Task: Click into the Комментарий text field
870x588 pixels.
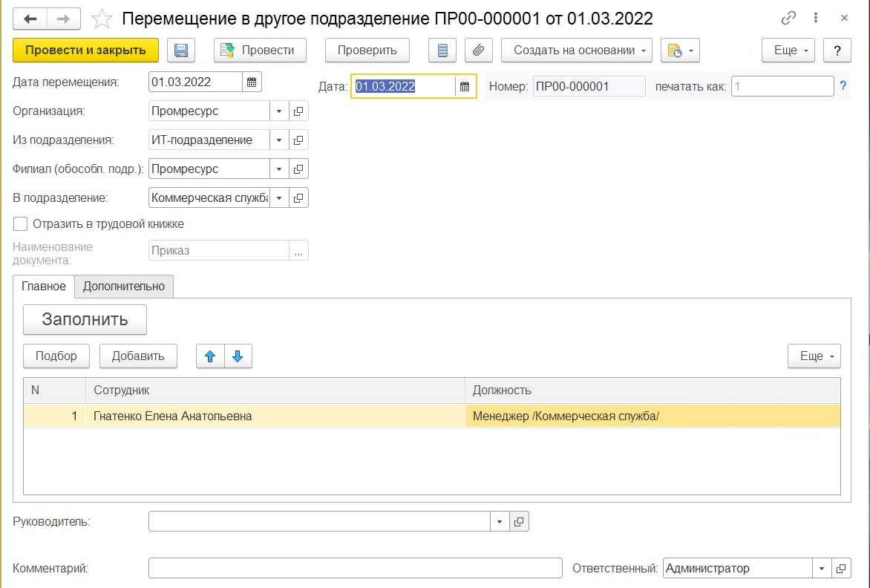Action: [x=355, y=569]
